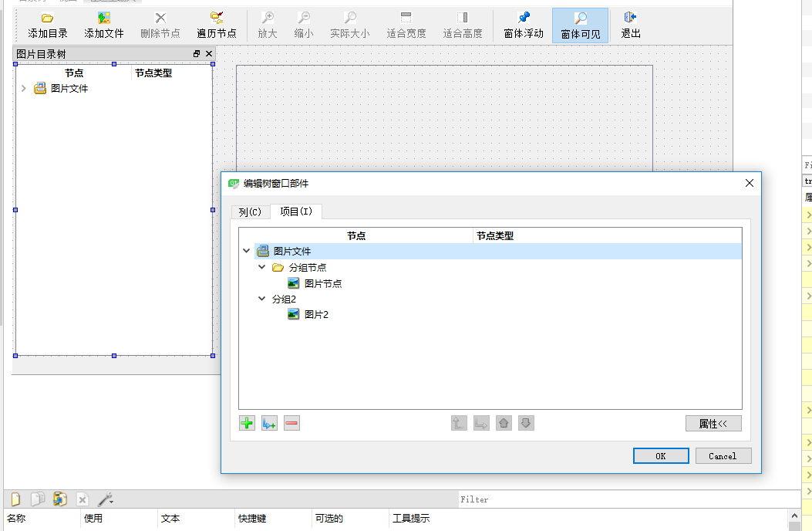Click the 名称 column header
Image resolution: width=812 pixels, height=531 pixels.
(x=16, y=518)
